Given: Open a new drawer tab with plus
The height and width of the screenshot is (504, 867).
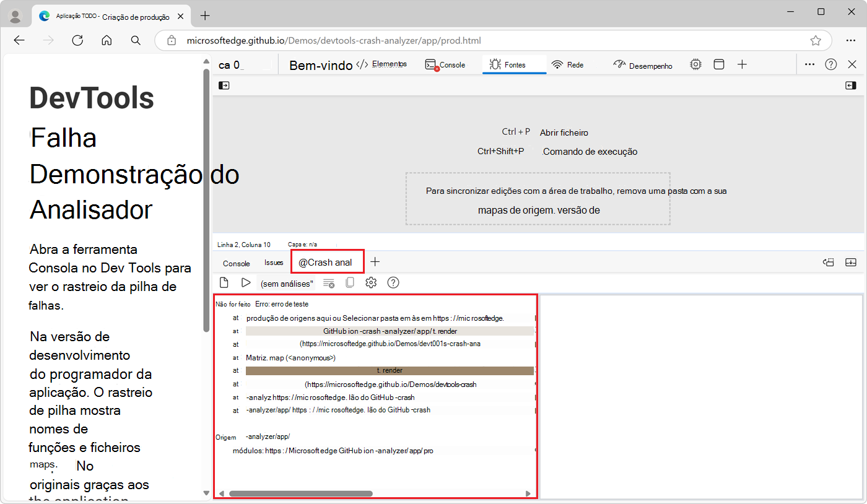Looking at the screenshot, I should click(x=375, y=262).
